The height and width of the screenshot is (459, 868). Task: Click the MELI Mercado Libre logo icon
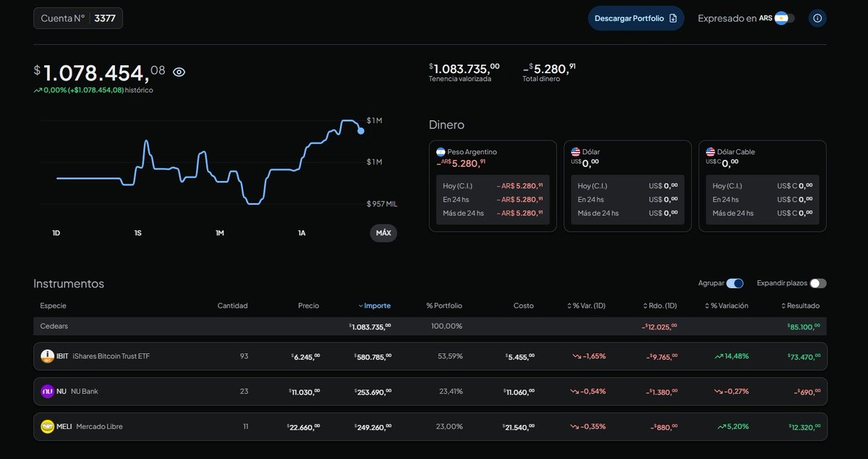48,426
